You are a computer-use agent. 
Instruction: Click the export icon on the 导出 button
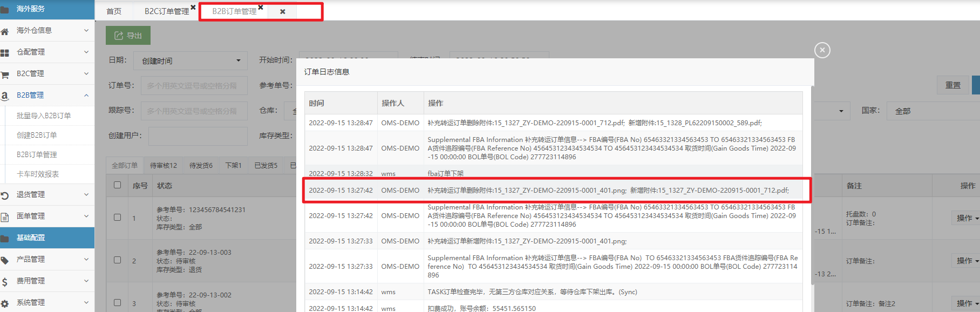click(119, 36)
